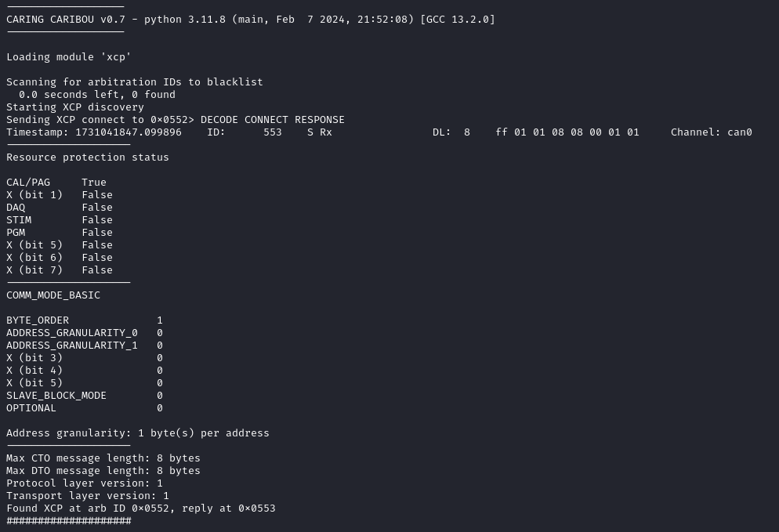Click the "Resource protection status" heading
The width and height of the screenshot is (779, 532).
(88, 157)
